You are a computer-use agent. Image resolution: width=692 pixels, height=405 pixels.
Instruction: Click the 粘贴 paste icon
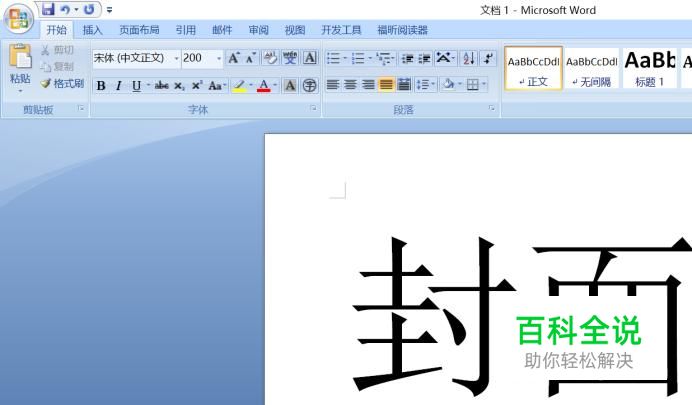pyautogui.click(x=20, y=56)
